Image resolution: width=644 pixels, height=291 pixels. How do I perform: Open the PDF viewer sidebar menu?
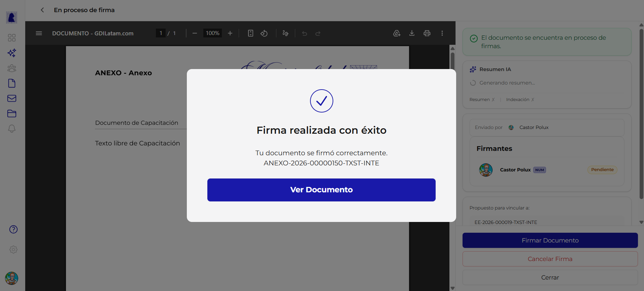pos(39,33)
